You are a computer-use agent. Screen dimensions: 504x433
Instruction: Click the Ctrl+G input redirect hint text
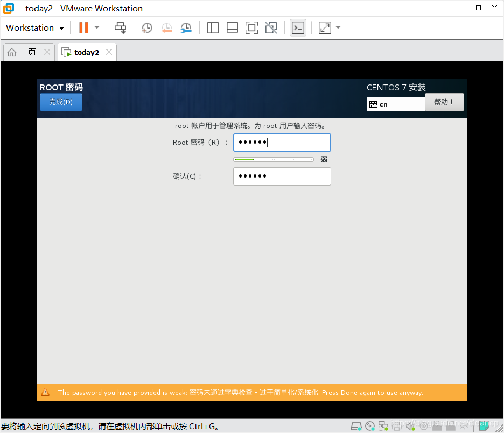pos(111,426)
